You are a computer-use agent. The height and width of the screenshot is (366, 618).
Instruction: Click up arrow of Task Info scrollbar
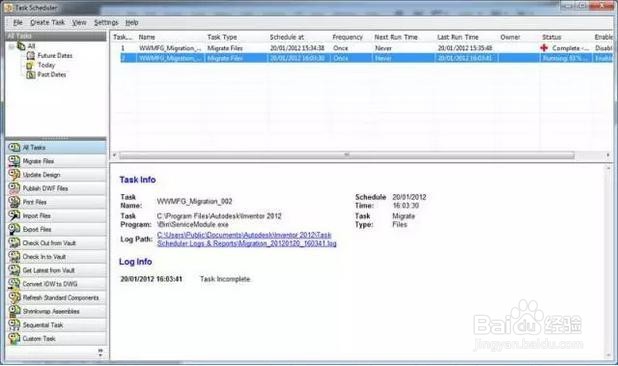[609, 169]
